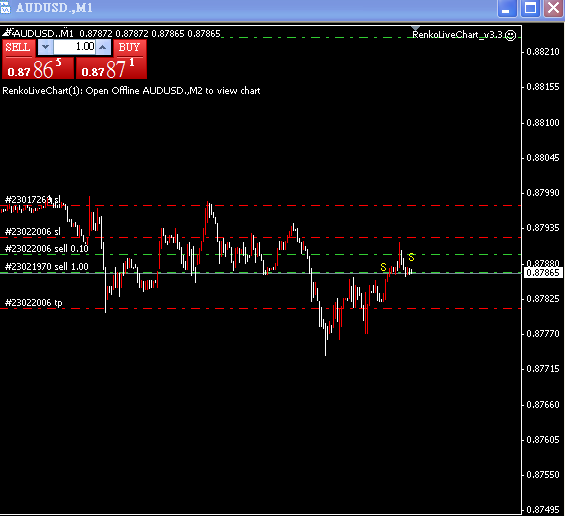Image resolution: width=565 pixels, height=516 pixels.
Task: Click the sell price 0.87865 panel
Action: (x=38, y=68)
